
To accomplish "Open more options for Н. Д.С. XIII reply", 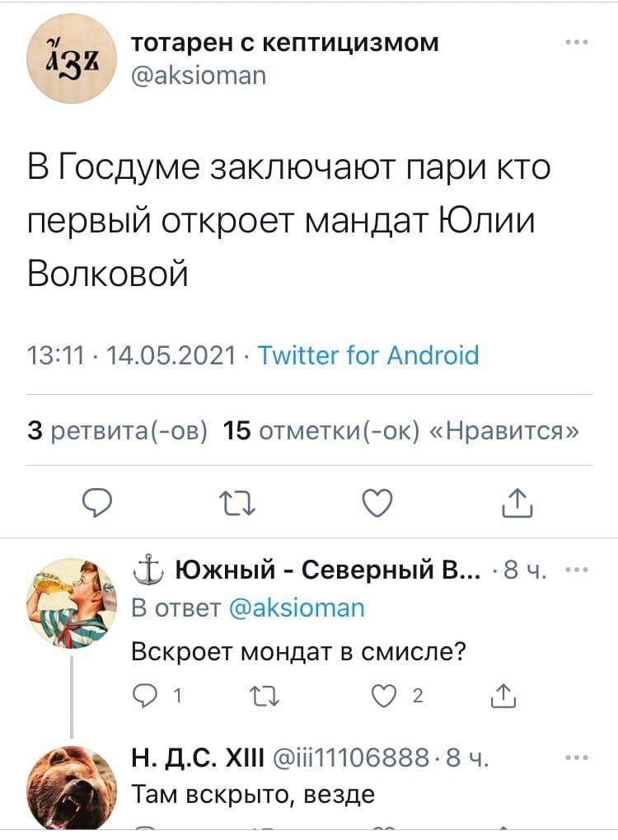I will [577, 758].
